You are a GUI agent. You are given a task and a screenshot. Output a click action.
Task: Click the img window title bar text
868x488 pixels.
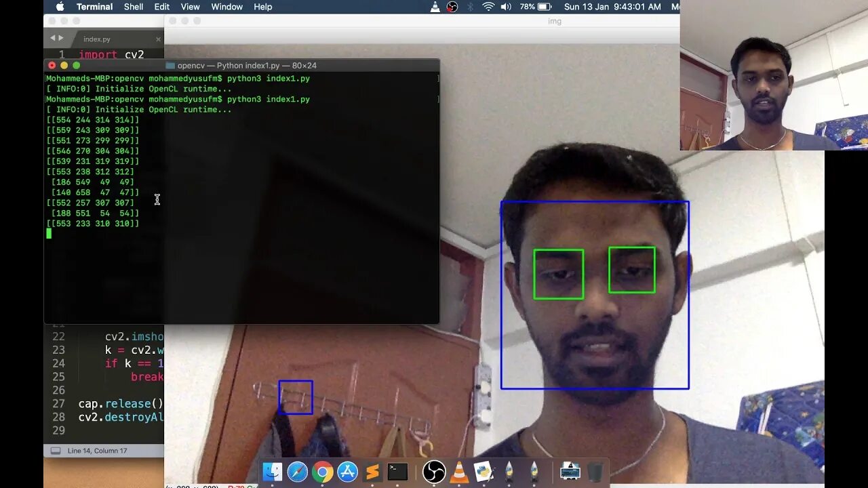[x=555, y=21]
